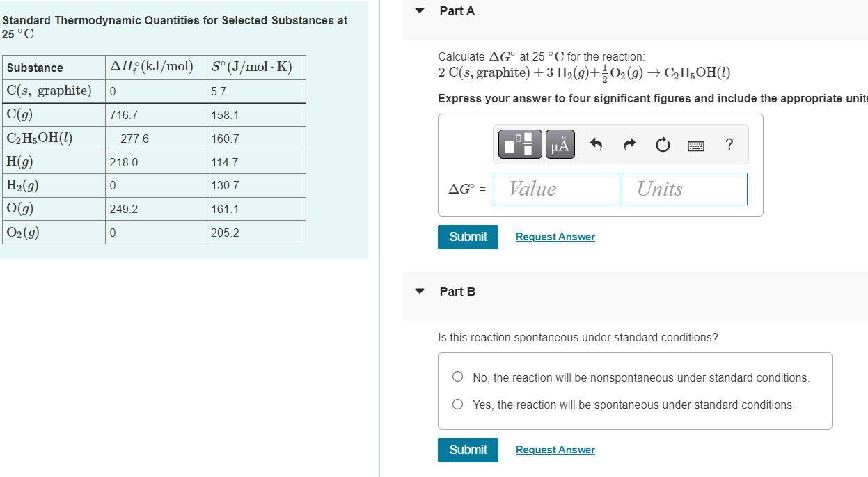Select 'Yes, the reaction will be spontaneous'
The height and width of the screenshot is (477, 868).
click(x=457, y=404)
